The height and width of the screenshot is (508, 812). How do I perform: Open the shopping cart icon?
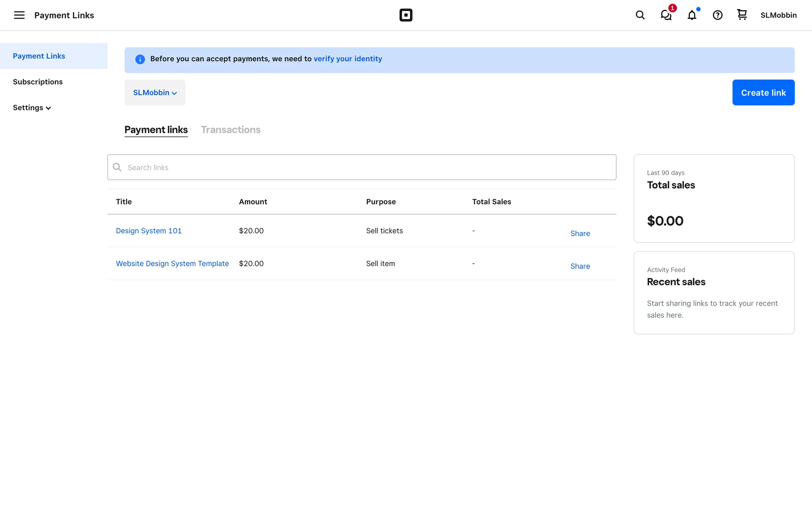pyautogui.click(x=742, y=15)
